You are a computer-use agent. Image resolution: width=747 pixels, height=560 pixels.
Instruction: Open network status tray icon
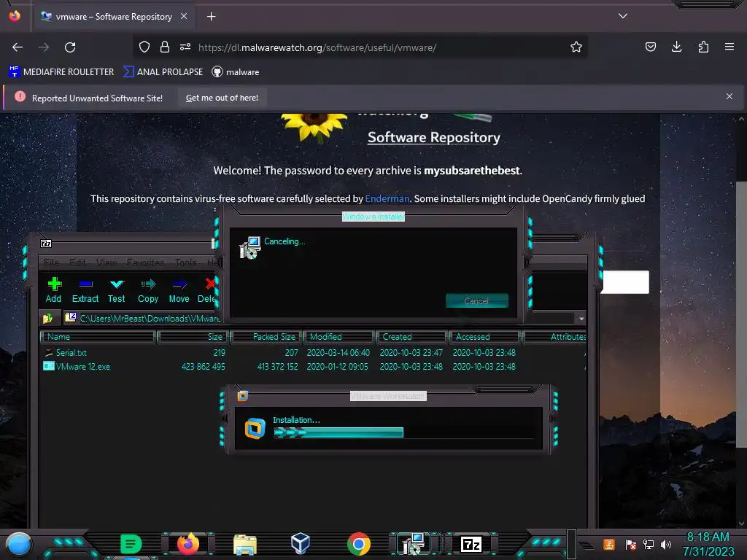[648, 544]
